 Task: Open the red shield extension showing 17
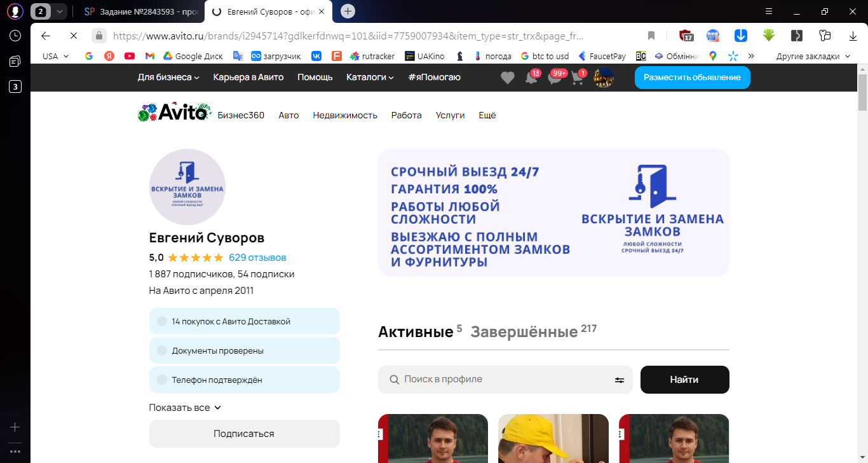point(686,36)
